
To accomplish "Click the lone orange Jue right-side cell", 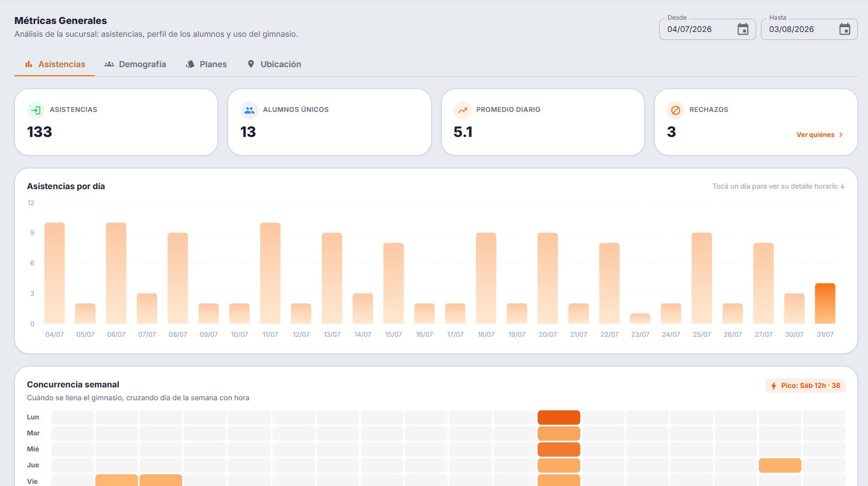I will coord(780,465).
